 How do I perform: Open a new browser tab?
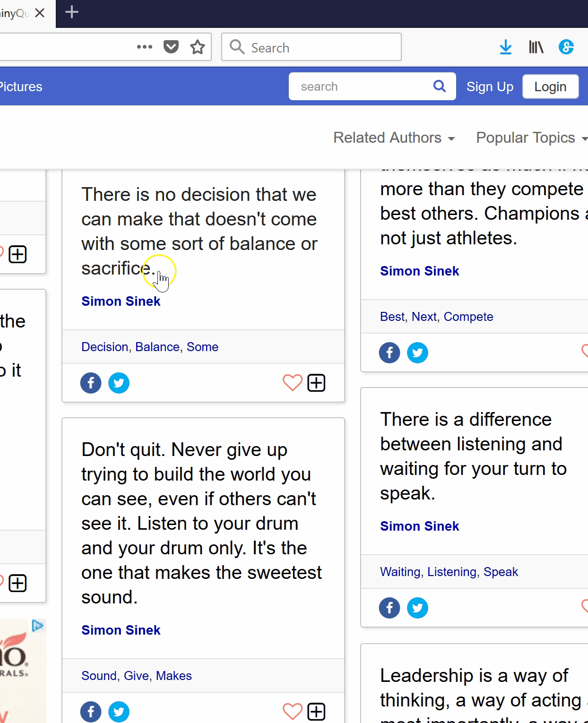tap(72, 12)
